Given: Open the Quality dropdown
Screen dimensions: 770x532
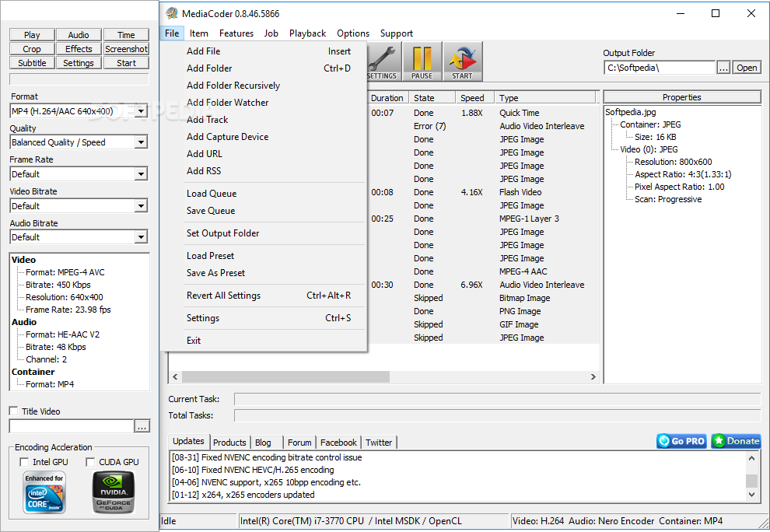Looking at the screenshot, I should point(141,142).
